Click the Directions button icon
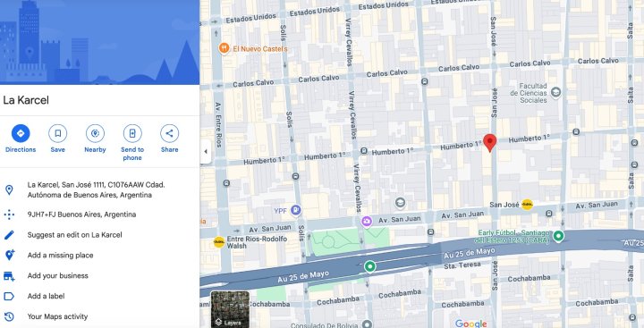Viewport: 644px width, 328px height. [x=21, y=133]
